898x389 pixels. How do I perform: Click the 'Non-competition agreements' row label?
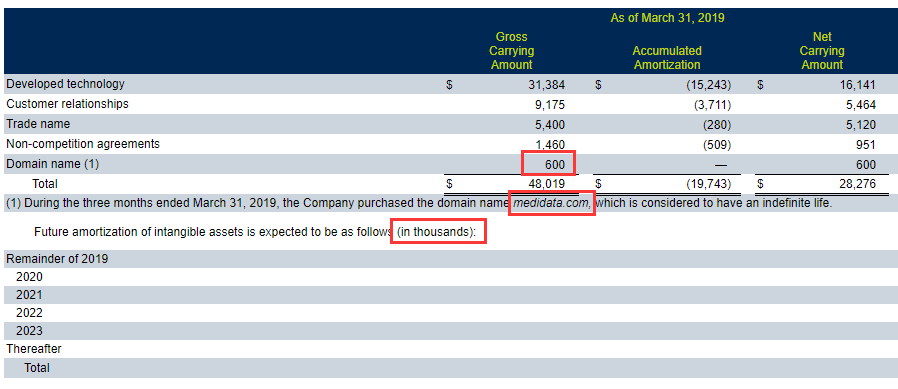click(83, 144)
